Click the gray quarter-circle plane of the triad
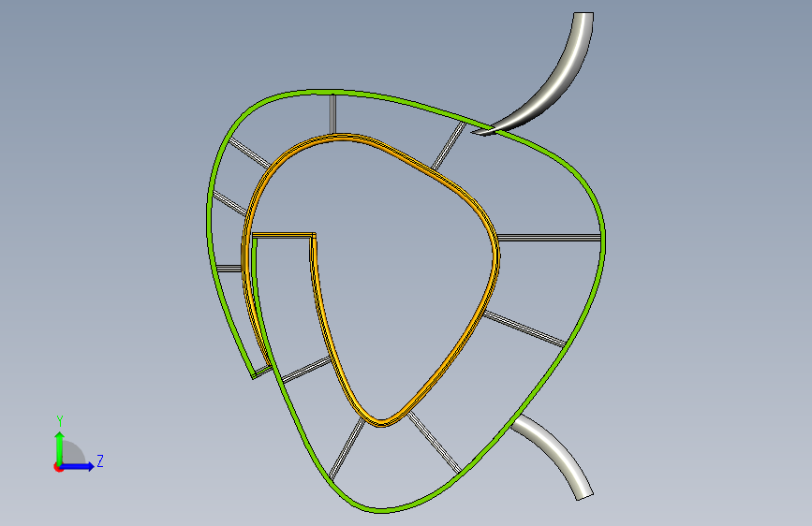 [74, 454]
